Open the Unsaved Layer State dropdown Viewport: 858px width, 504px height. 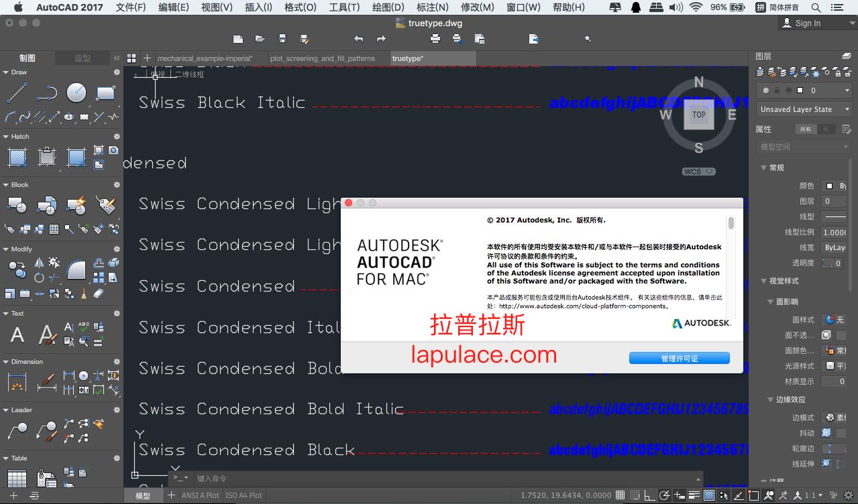(x=804, y=109)
